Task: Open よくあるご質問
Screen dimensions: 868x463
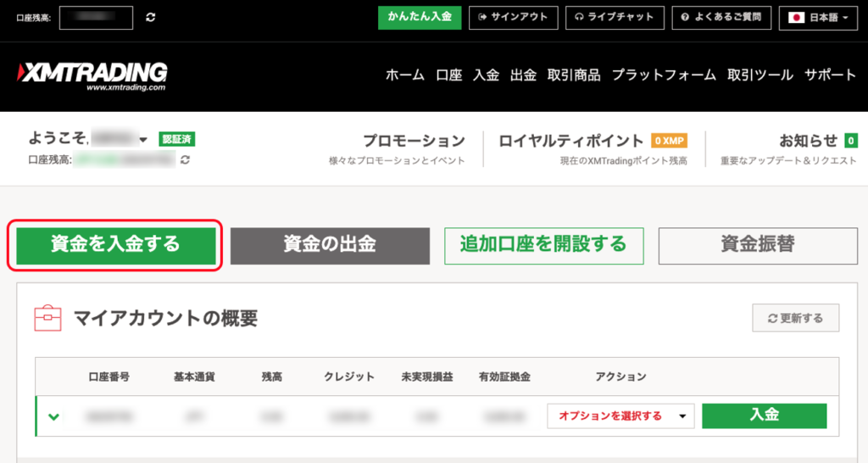Action: [x=721, y=18]
